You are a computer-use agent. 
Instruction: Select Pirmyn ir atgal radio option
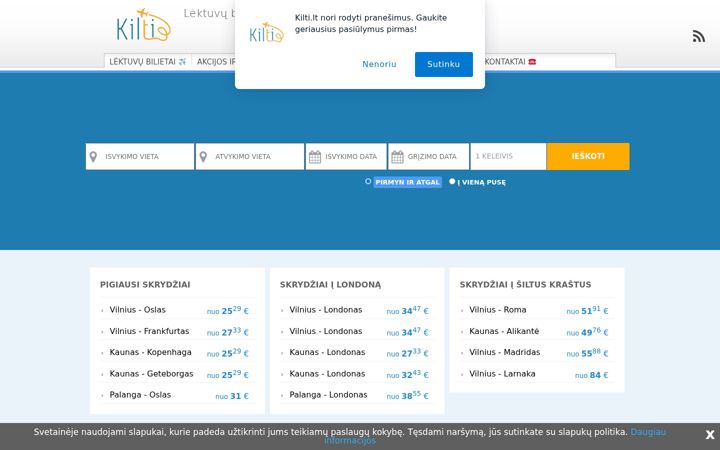click(x=368, y=181)
